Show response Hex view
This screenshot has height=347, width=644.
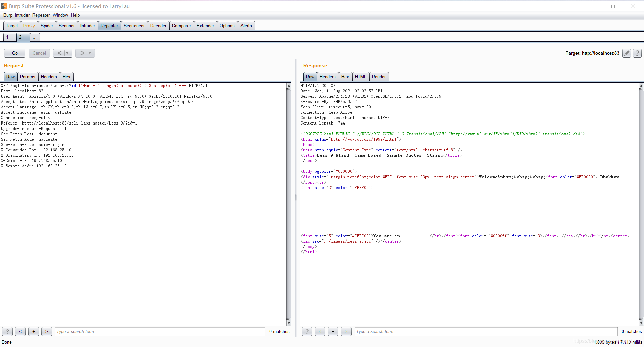(x=345, y=77)
